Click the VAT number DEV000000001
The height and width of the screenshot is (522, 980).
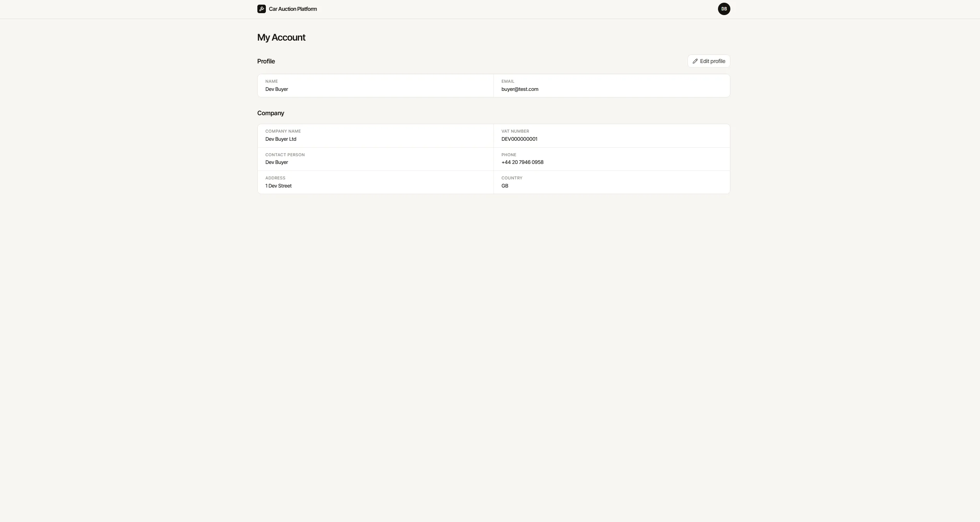point(519,139)
